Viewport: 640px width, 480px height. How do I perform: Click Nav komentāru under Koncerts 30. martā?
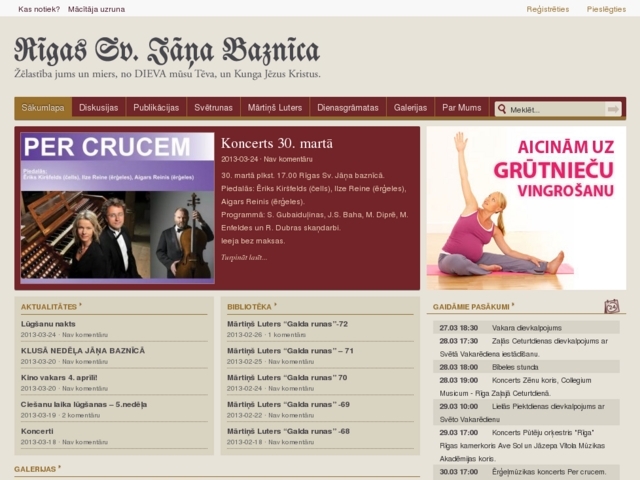288,159
